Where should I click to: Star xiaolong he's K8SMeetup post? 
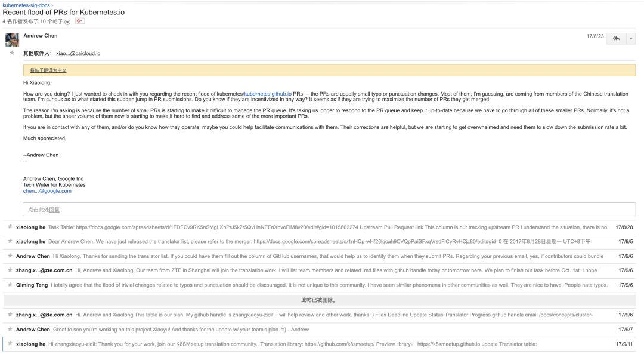10,343
